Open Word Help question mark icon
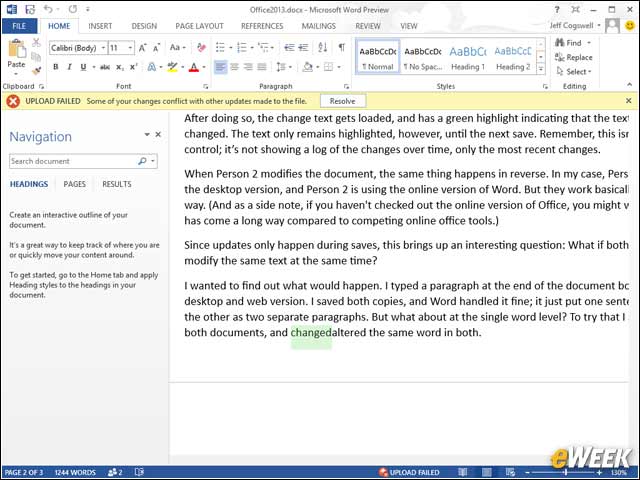The image size is (640, 480). (557, 9)
